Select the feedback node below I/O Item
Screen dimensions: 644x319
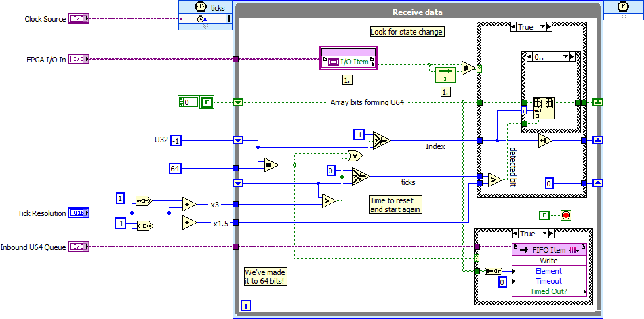click(445, 74)
